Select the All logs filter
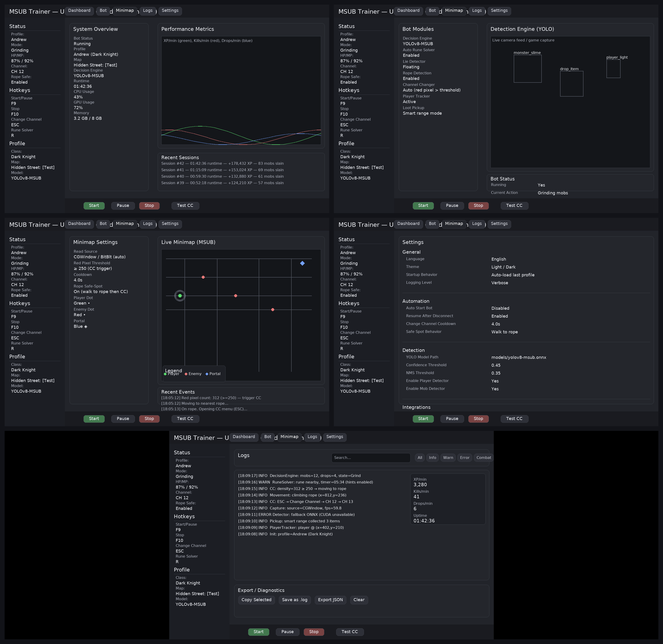The height and width of the screenshot is (644, 663). click(x=420, y=457)
